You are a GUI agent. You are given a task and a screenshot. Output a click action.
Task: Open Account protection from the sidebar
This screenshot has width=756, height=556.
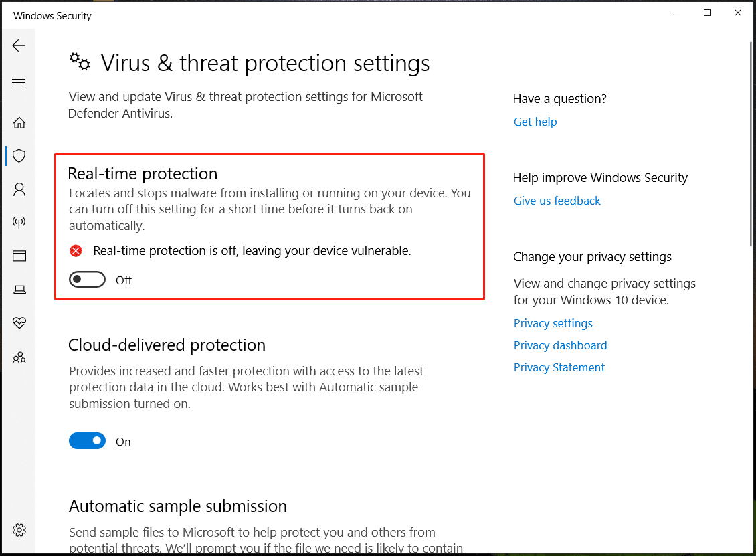(19, 189)
